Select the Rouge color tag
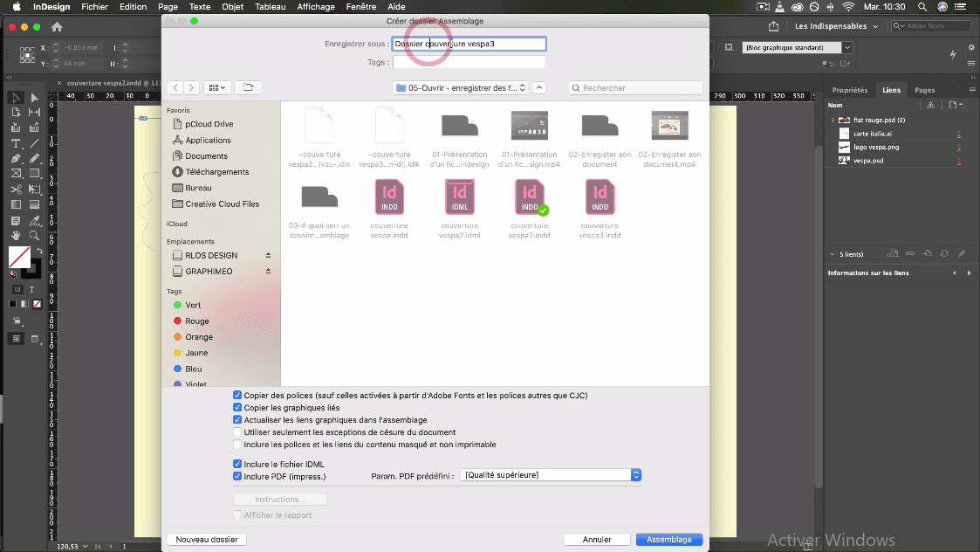Image resolution: width=980 pixels, height=552 pixels. click(196, 321)
